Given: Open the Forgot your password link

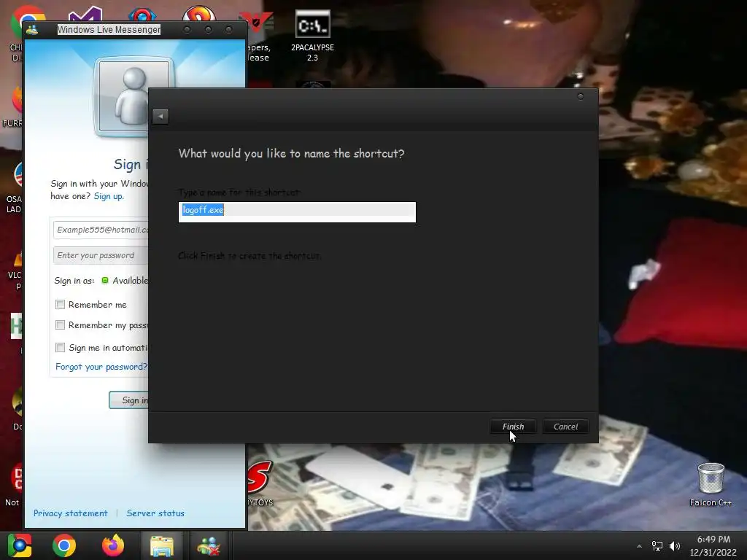Looking at the screenshot, I should click(x=101, y=367).
